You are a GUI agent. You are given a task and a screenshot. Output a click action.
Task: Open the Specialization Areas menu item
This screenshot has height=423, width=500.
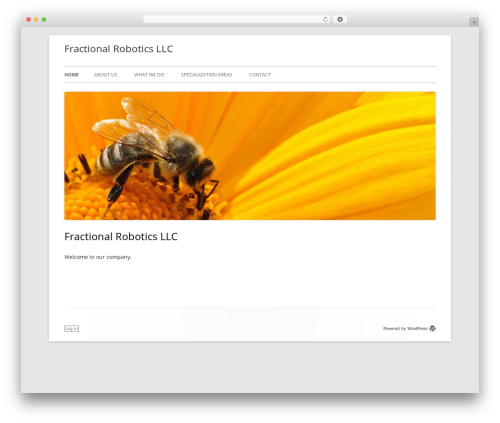click(206, 75)
